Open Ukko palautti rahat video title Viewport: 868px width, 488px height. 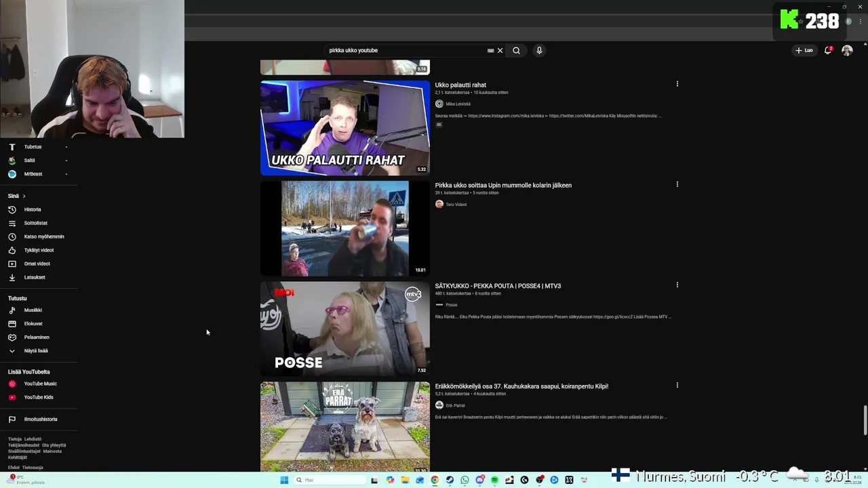pyautogui.click(x=460, y=85)
